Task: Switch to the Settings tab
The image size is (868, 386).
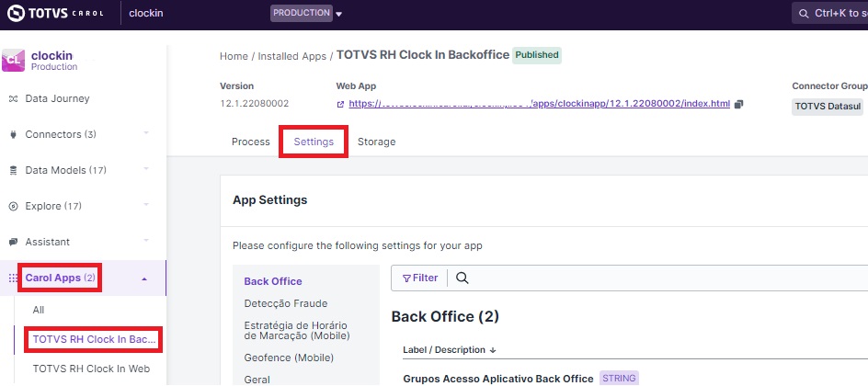Action: (x=314, y=142)
